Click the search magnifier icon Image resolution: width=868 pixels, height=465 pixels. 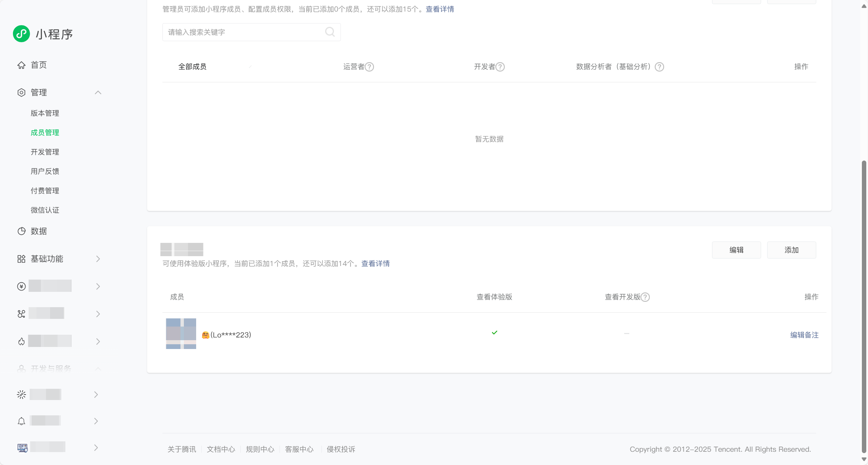coord(330,32)
